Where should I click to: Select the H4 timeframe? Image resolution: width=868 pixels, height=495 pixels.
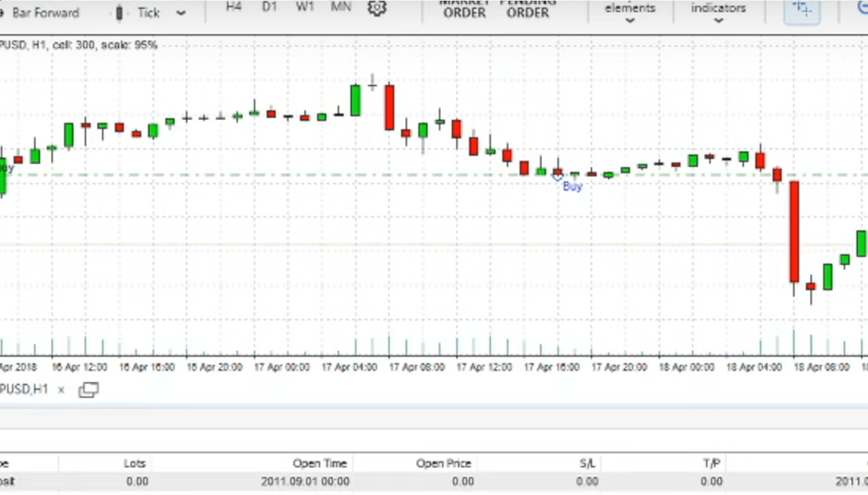pyautogui.click(x=233, y=7)
